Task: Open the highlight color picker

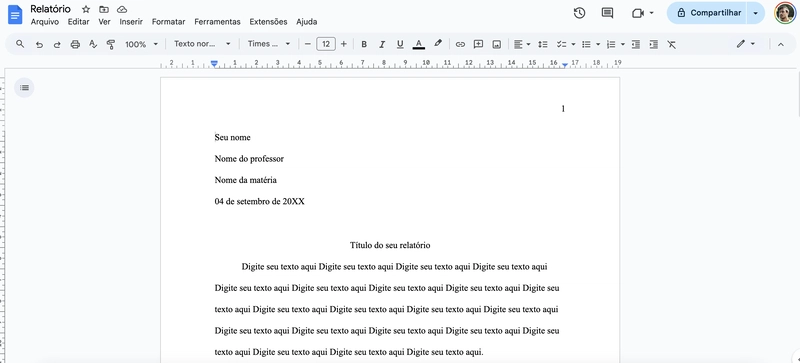Action: click(x=438, y=44)
